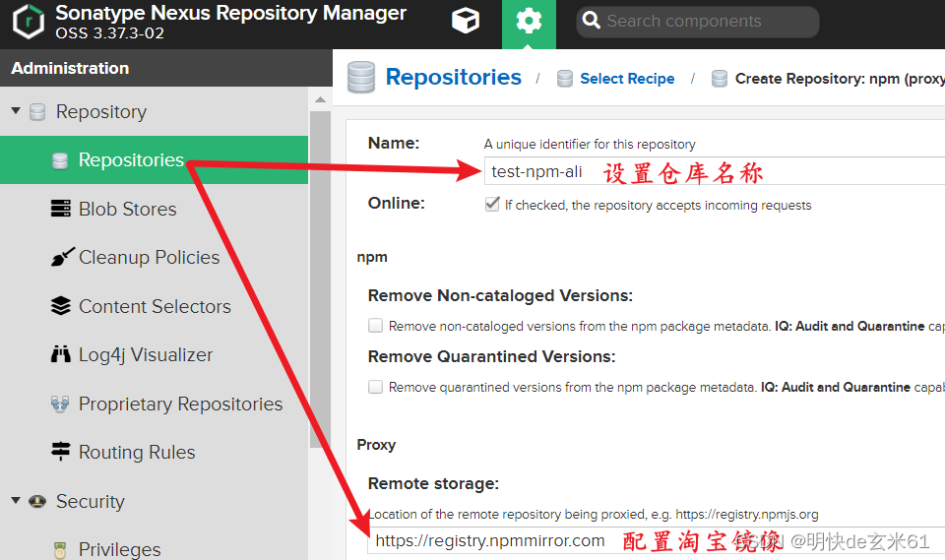Click the Routing Rules signpost icon
The width and height of the screenshot is (945, 560).
point(60,452)
